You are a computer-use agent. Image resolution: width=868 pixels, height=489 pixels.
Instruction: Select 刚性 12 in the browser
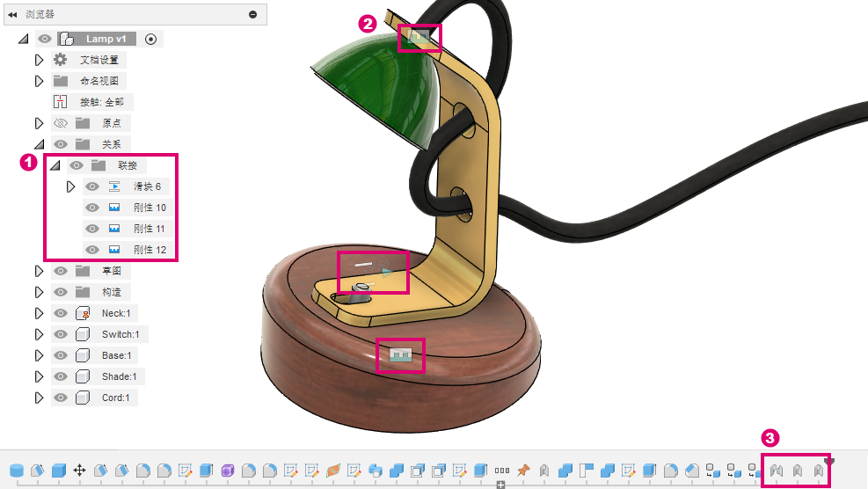coord(150,250)
